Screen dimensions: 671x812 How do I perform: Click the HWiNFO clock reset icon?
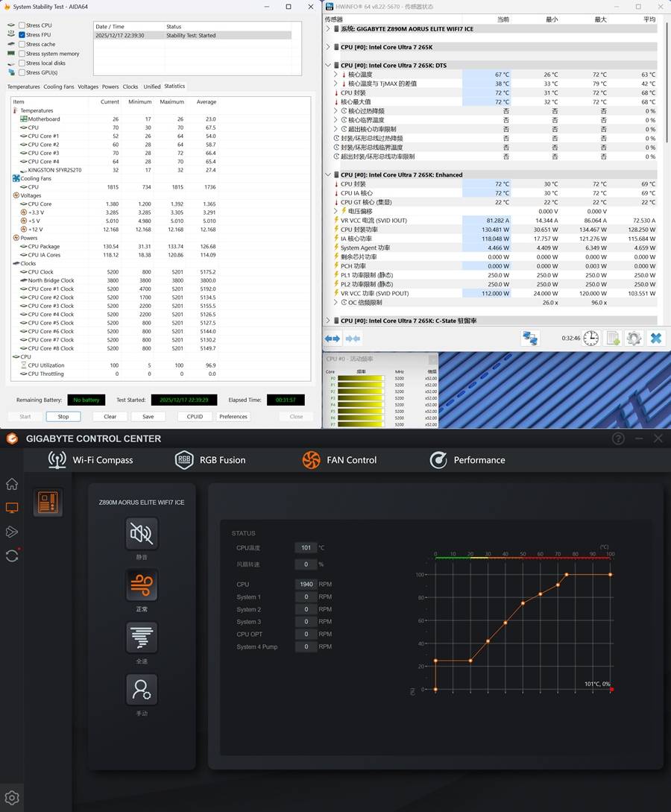coord(590,339)
